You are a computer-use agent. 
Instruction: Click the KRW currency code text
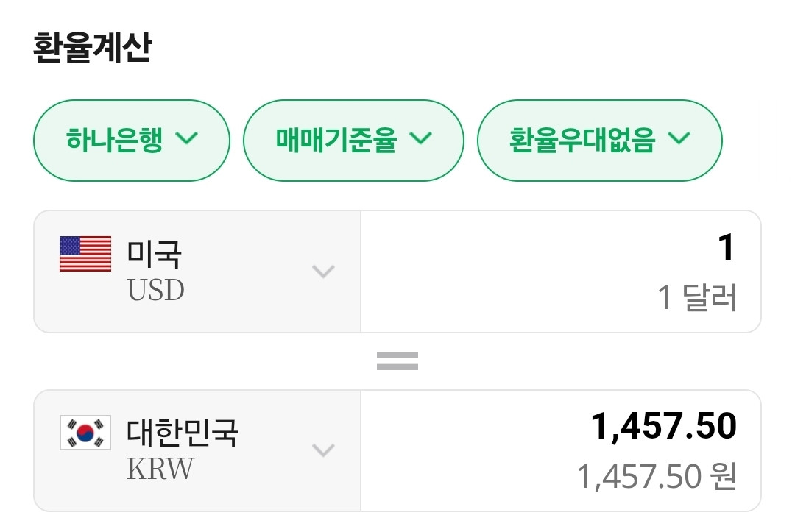[160, 469]
